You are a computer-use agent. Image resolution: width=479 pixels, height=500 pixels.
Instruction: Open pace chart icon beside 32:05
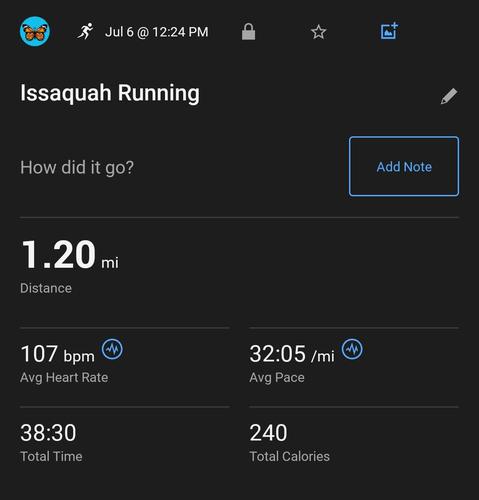click(352, 349)
